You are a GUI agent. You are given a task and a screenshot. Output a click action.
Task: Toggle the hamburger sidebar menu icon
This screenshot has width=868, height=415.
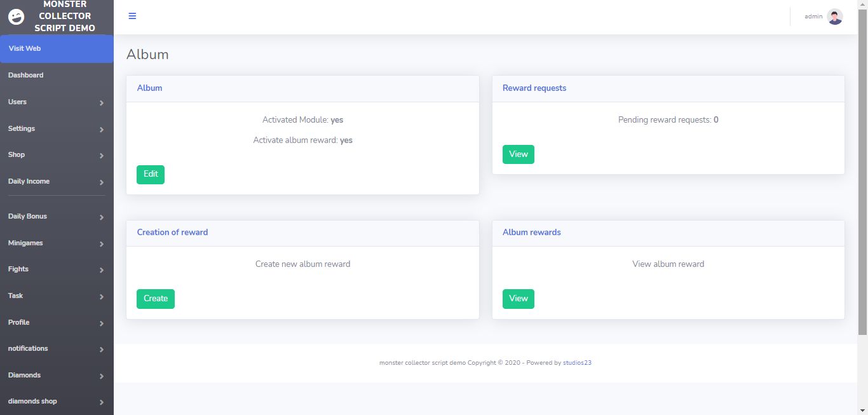(132, 16)
